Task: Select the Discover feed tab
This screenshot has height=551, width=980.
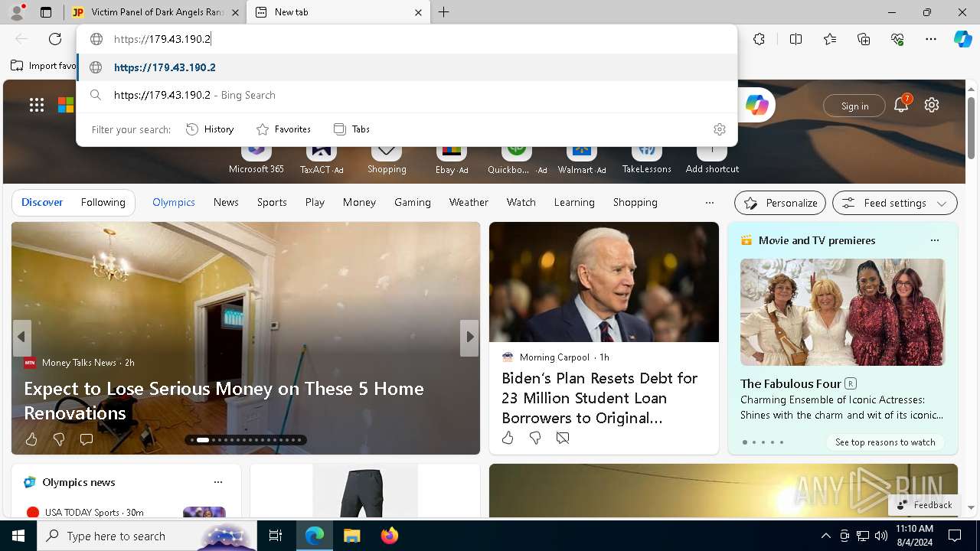Action: (42, 202)
